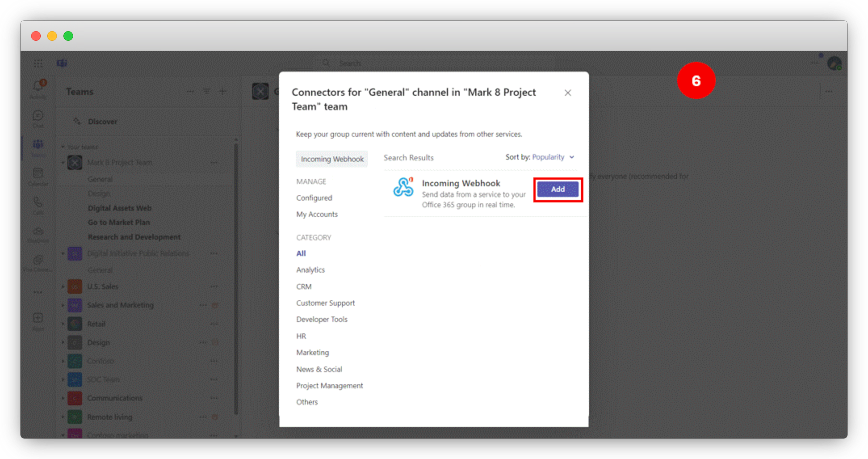
Task: Click the plus icon beside Teams header
Action: (x=222, y=92)
